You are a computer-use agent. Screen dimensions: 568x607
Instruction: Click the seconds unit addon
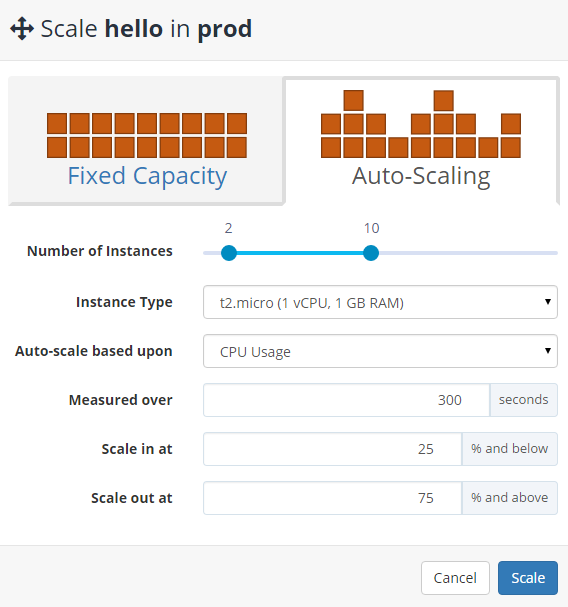[523, 400]
